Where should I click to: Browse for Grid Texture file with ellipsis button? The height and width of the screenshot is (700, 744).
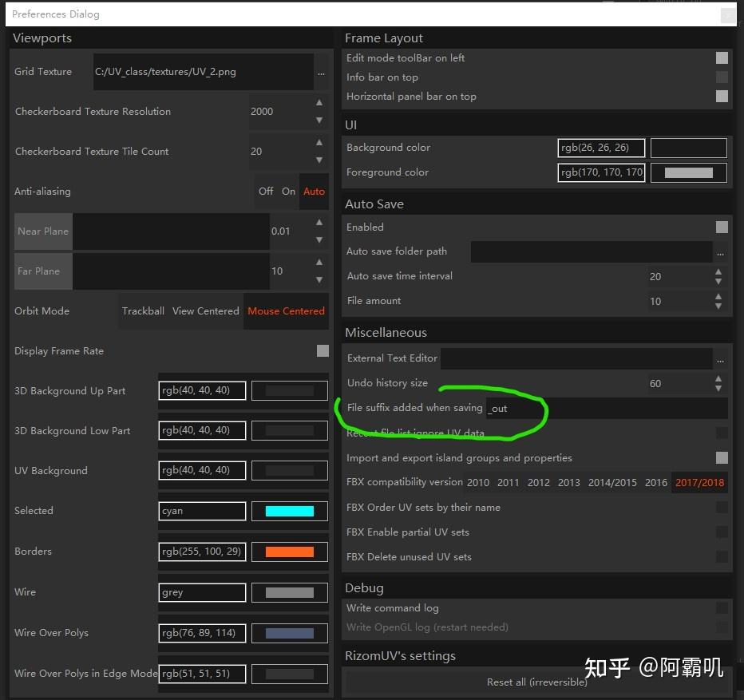[x=321, y=72]
